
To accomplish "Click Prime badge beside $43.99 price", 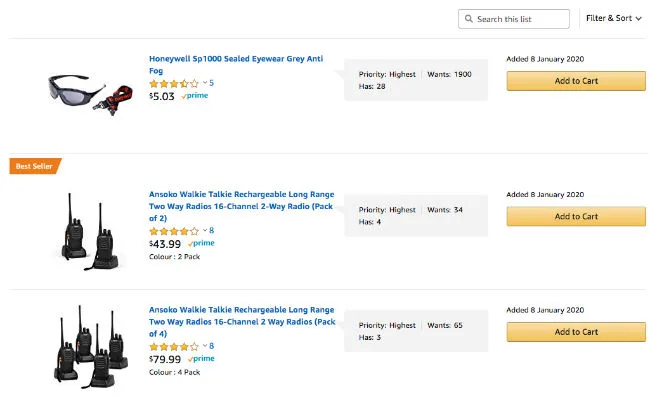I will click(x=201, y=243).
